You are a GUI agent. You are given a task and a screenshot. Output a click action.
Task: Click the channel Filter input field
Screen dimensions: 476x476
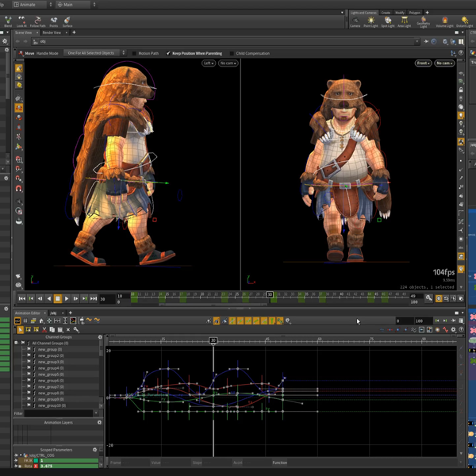click(59, 413)
